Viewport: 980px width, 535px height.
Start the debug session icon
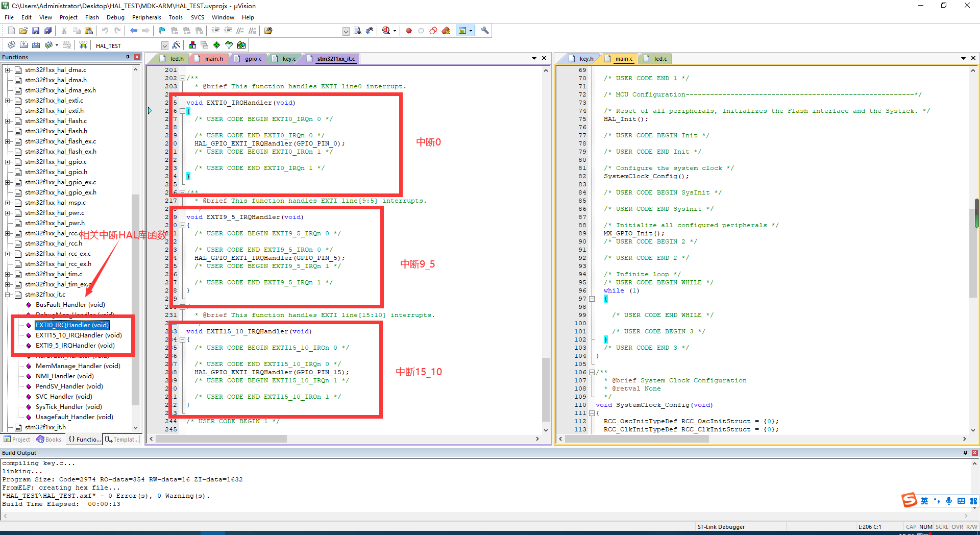(386, 31)
